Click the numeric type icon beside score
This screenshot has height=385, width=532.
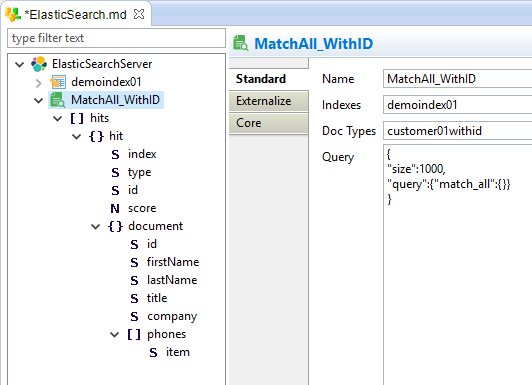115,208
